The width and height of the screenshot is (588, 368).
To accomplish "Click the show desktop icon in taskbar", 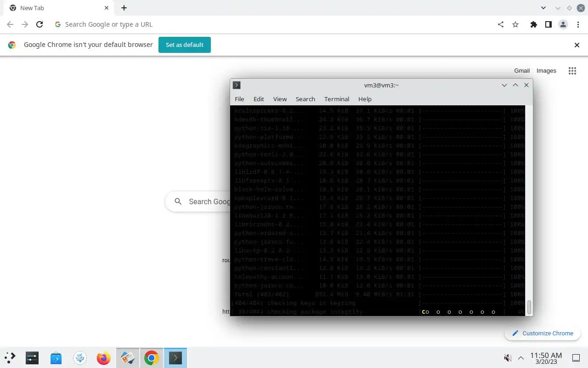I will (576, 358).
